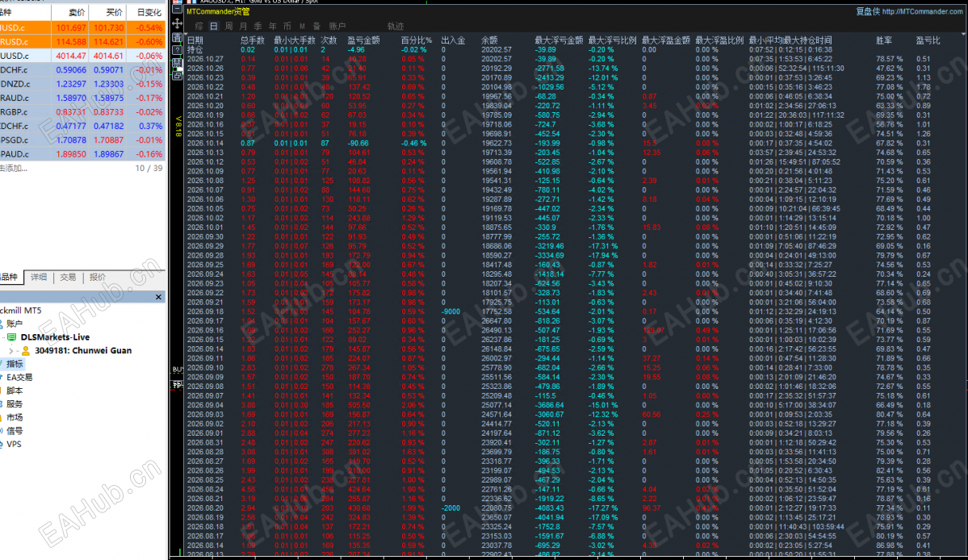The width and height of the screenshot is (968, 560).
Task: Click the overlapping windows icon in sidebar
Action: (177, 75)
